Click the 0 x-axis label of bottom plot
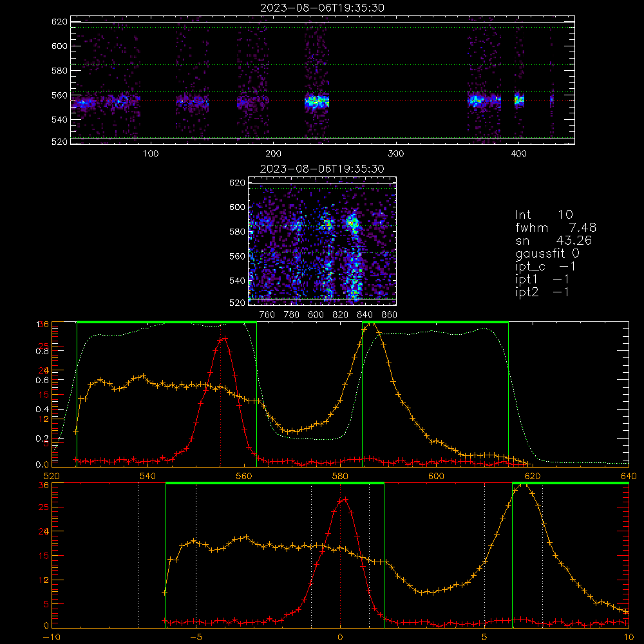 340,638
